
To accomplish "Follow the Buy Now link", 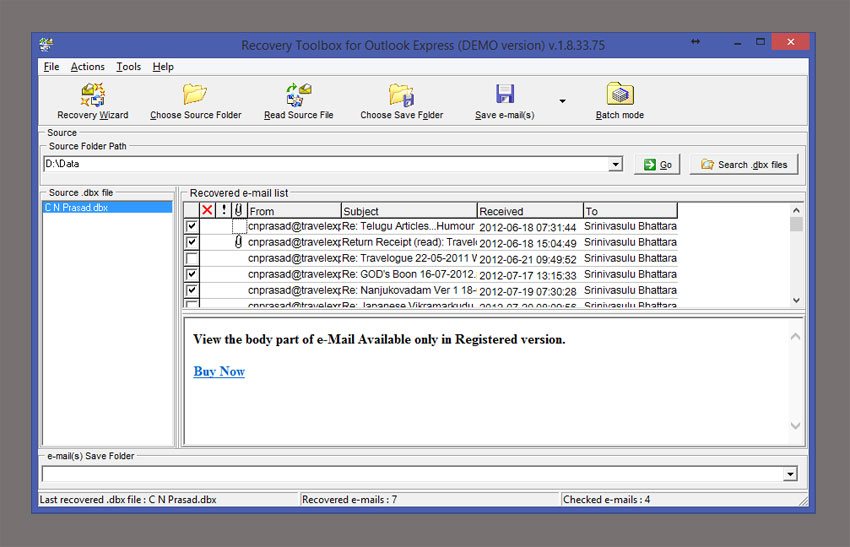I will (219, 371).
